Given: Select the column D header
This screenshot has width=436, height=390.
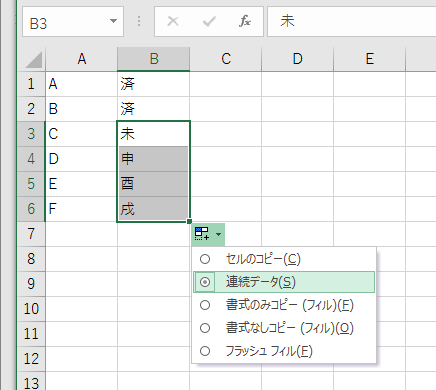Looking at the screenshot, I should (297, 59).
